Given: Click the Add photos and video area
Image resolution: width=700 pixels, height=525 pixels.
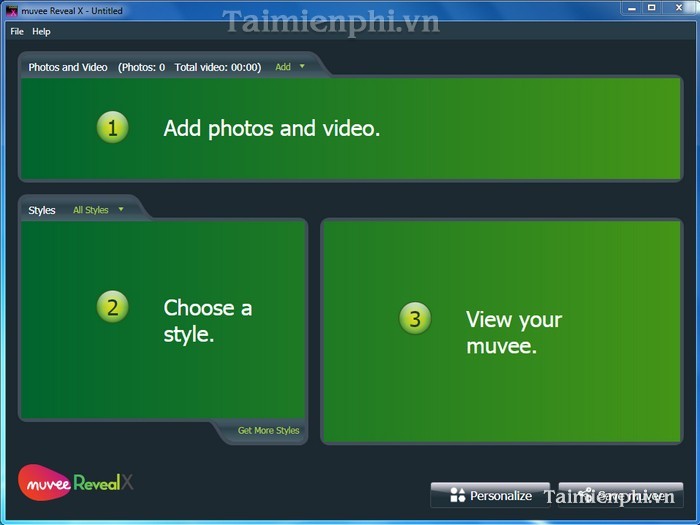Looking at the screenshot, I should pyautogui.click(x=350, y=128).
